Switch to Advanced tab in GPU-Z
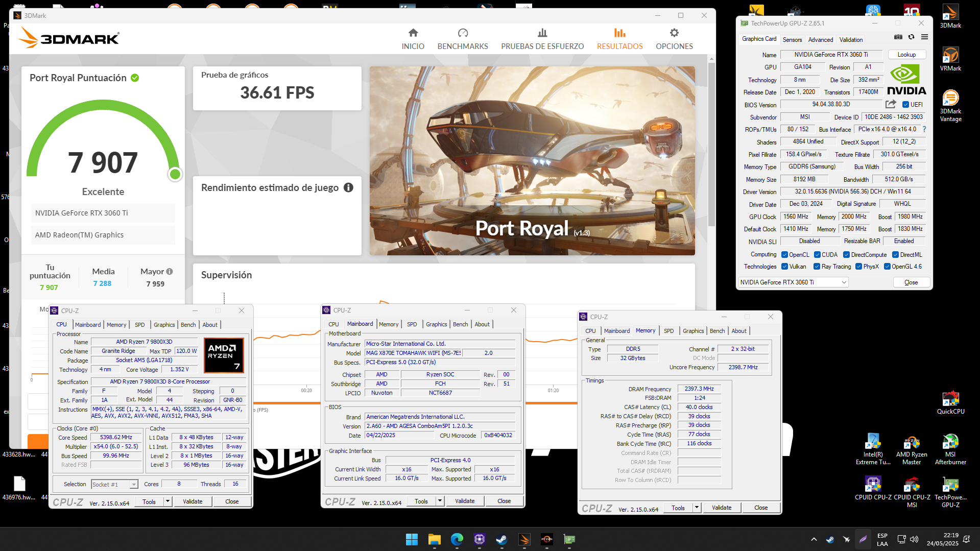 click(820, 39)
